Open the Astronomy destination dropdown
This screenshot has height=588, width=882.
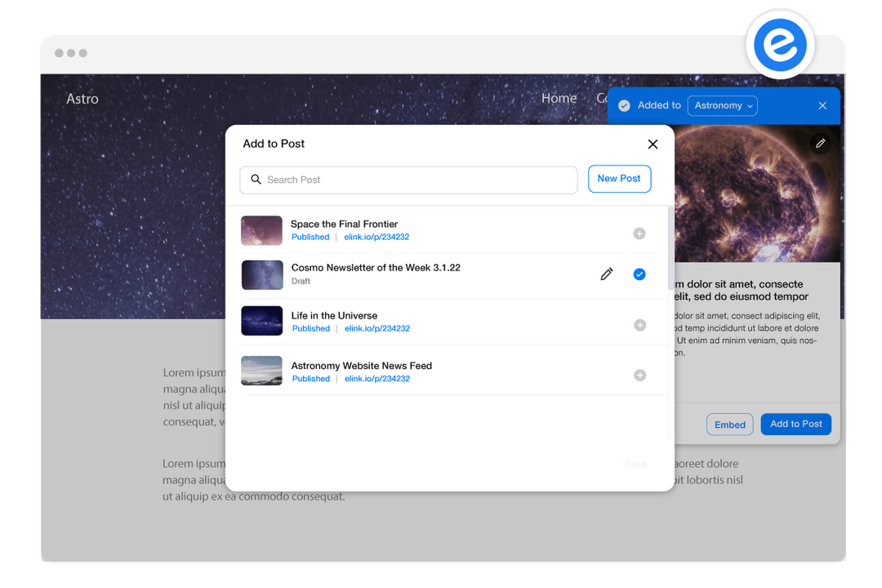pos(722,105)
